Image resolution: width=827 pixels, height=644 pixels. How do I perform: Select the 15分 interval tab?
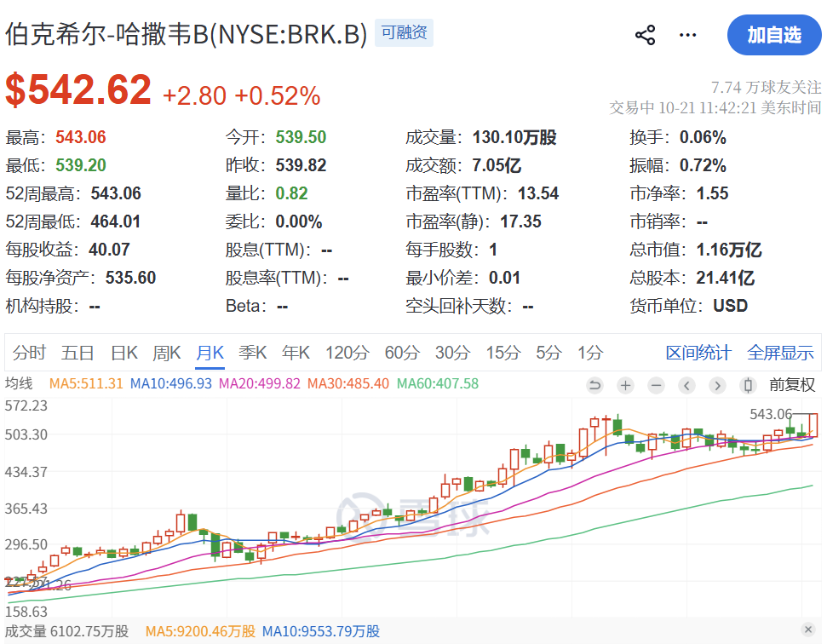503,353
